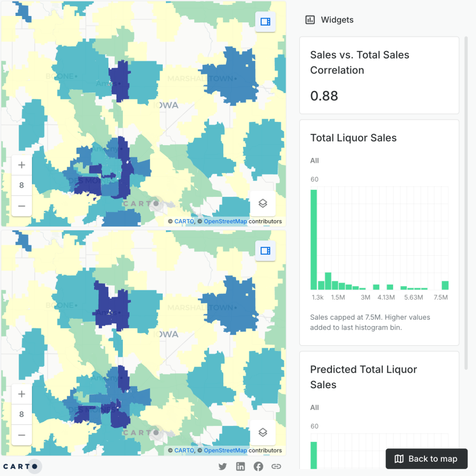Zoom in on the top map

22,165
